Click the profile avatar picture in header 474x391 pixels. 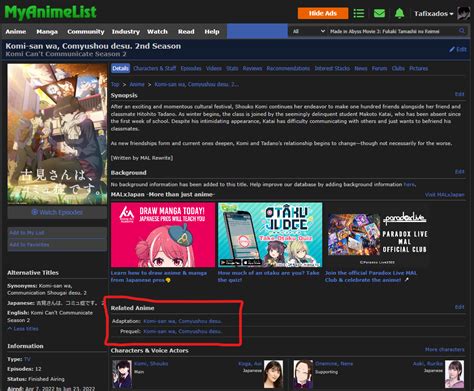(463, 14)
